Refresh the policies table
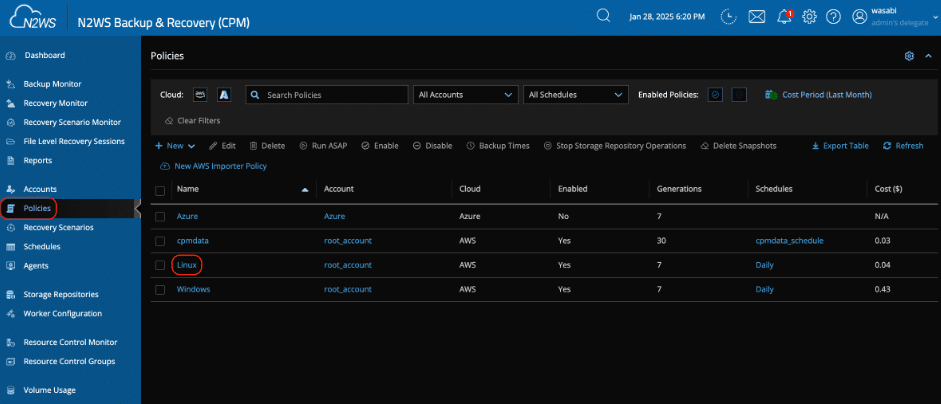 click(903, 146)
